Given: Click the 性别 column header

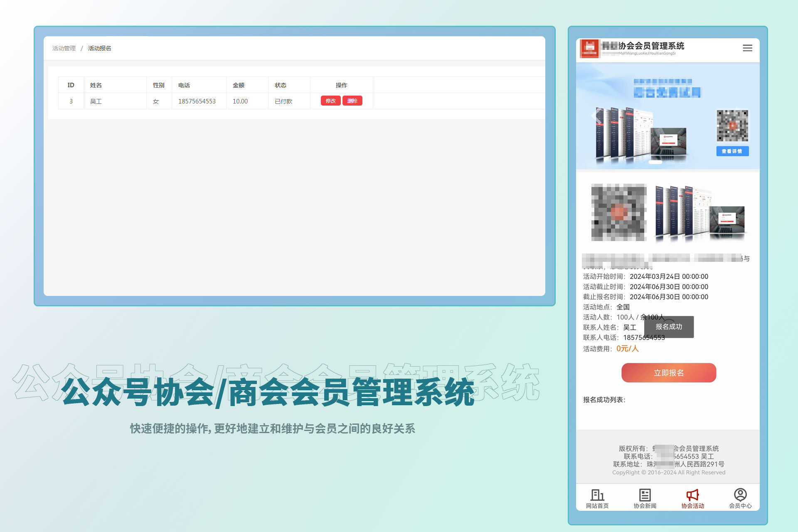Looking at the screenshot, I should click(159, 85).
